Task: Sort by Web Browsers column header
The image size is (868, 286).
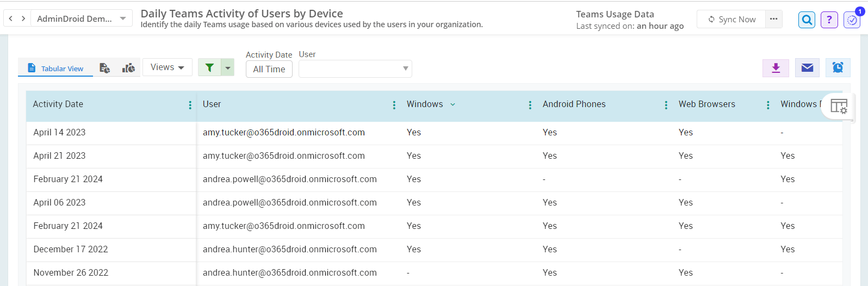Action: point(707,104)
